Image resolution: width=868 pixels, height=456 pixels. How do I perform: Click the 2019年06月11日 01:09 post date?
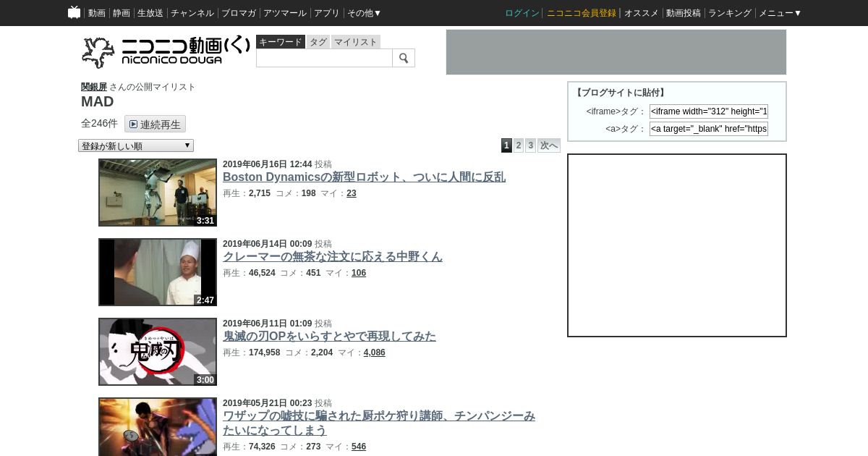(x=268, y=324)
